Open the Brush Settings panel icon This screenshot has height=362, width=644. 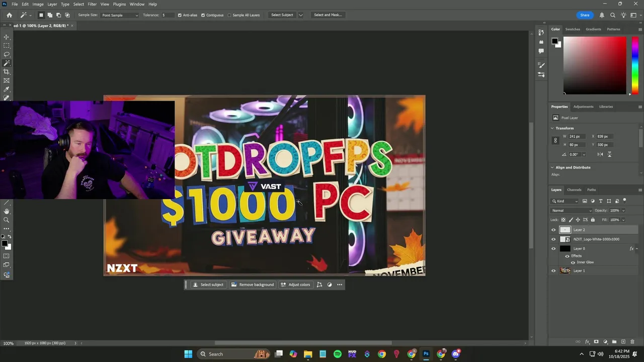point(541,65)
